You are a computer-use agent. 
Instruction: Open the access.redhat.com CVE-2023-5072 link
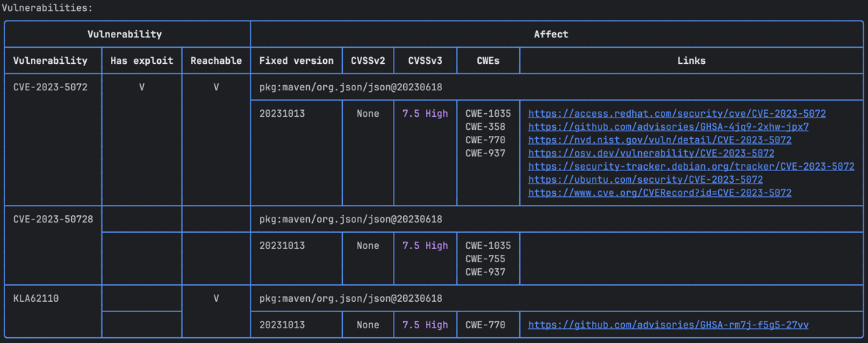(677, 113)
